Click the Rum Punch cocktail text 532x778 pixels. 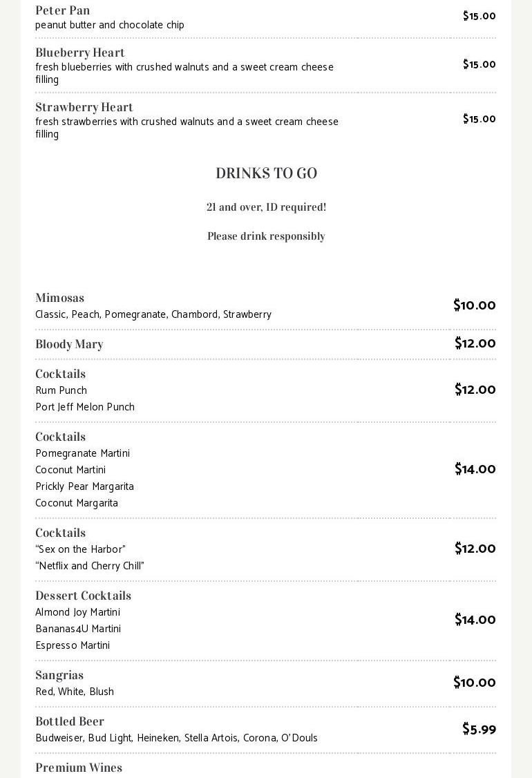(61, 390)
